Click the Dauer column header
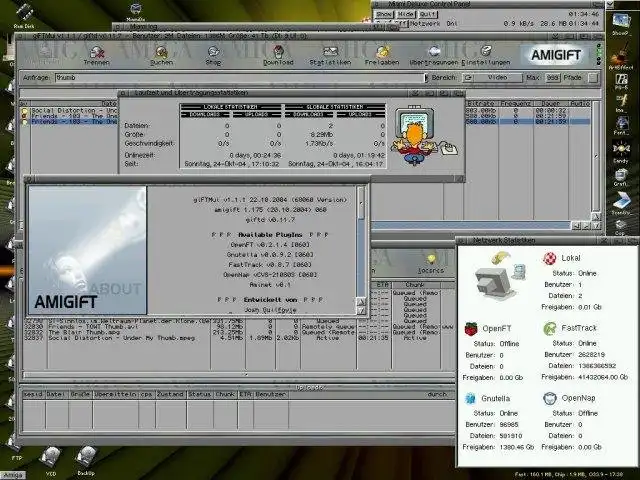The image size is (640, 480). 550,104
